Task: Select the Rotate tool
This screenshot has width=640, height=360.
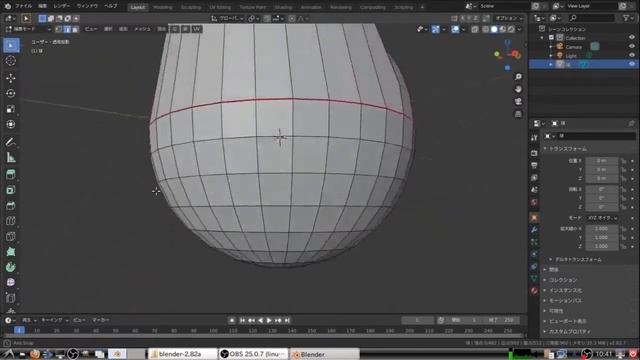Action: [11, 93]
